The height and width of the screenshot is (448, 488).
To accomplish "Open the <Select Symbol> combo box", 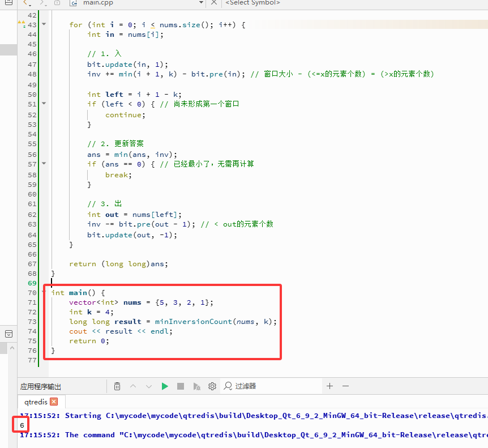I will click(252, 2).
